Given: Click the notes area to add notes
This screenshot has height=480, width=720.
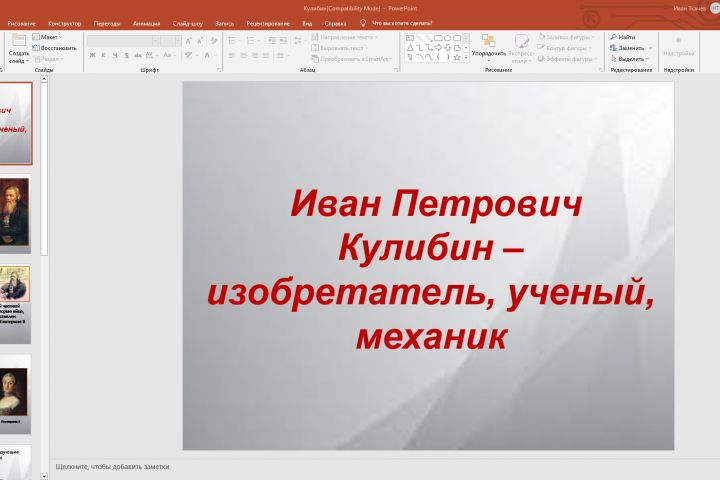Looking at the screenshot, I should coord(112,467).
